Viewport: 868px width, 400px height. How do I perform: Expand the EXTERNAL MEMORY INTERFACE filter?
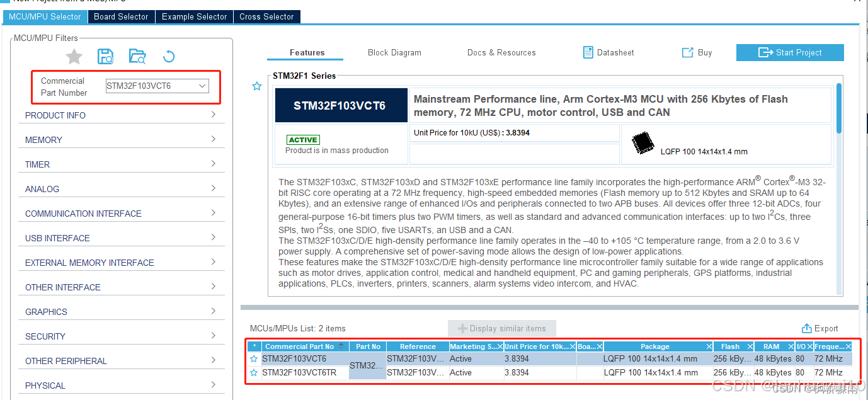click(x=214, y=262)
